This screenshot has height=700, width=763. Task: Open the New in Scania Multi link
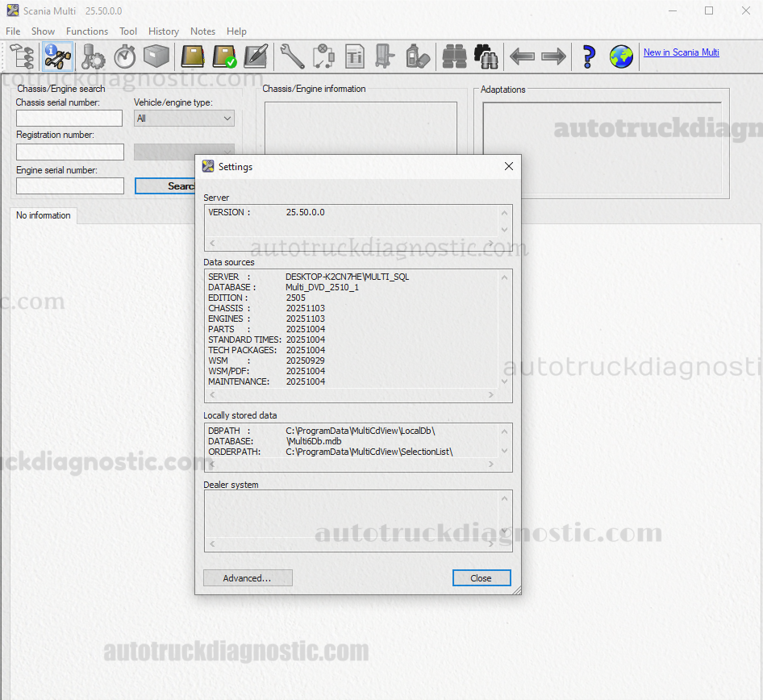pyautogui.click(x=682, y=52)
